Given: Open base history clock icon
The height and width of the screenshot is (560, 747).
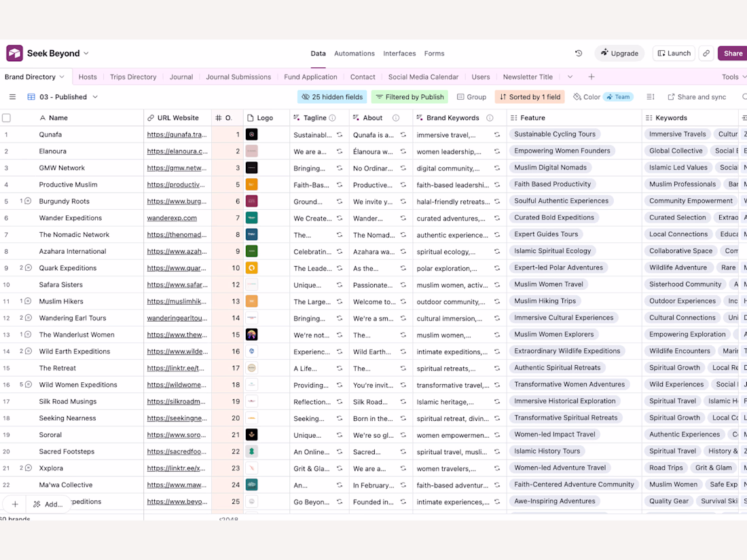Looking at the screenshot, I should pos(579,54).
